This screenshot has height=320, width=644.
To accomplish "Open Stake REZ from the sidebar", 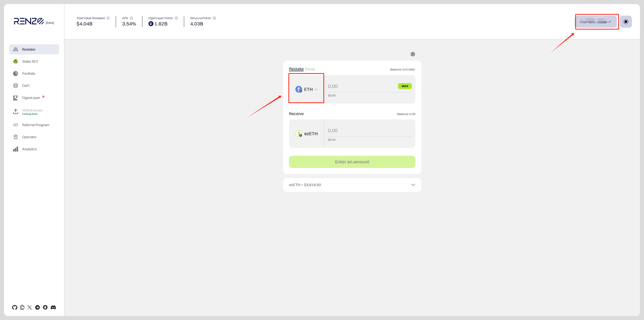I will pos(30,61).
